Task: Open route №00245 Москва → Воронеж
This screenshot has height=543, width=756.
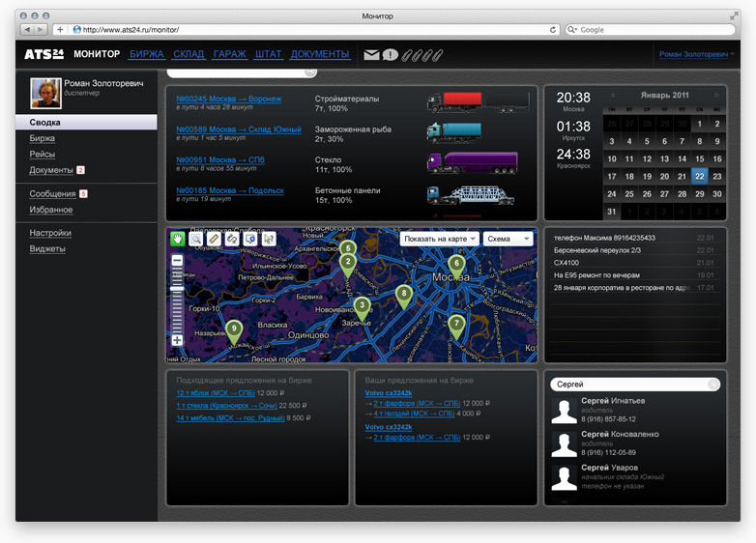Action: pyautogui.click(x=228, y=99)
